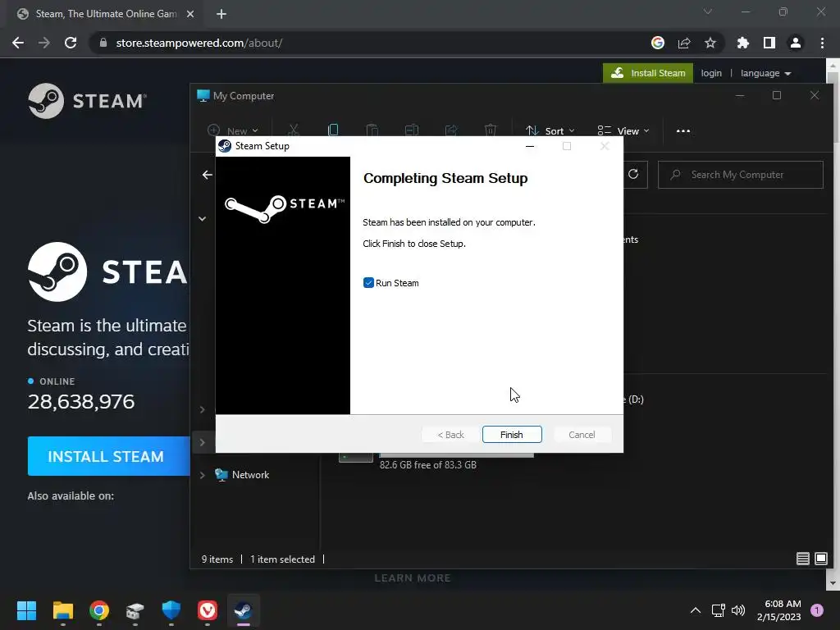Close the Steam browser tab
Viewport: 840px width, 630px height.
point(190,14)
